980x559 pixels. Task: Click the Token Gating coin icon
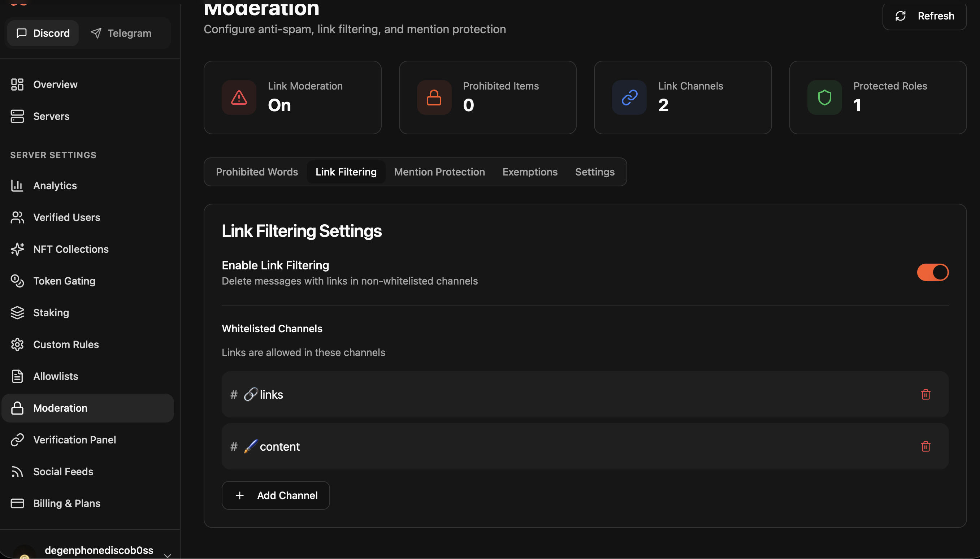[17, 281]
